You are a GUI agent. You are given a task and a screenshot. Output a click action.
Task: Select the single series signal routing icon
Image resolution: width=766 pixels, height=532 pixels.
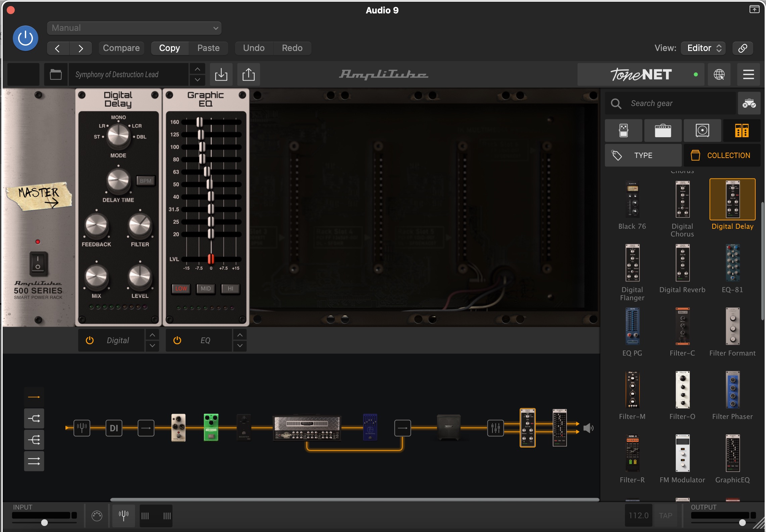[x=34, y=397]
